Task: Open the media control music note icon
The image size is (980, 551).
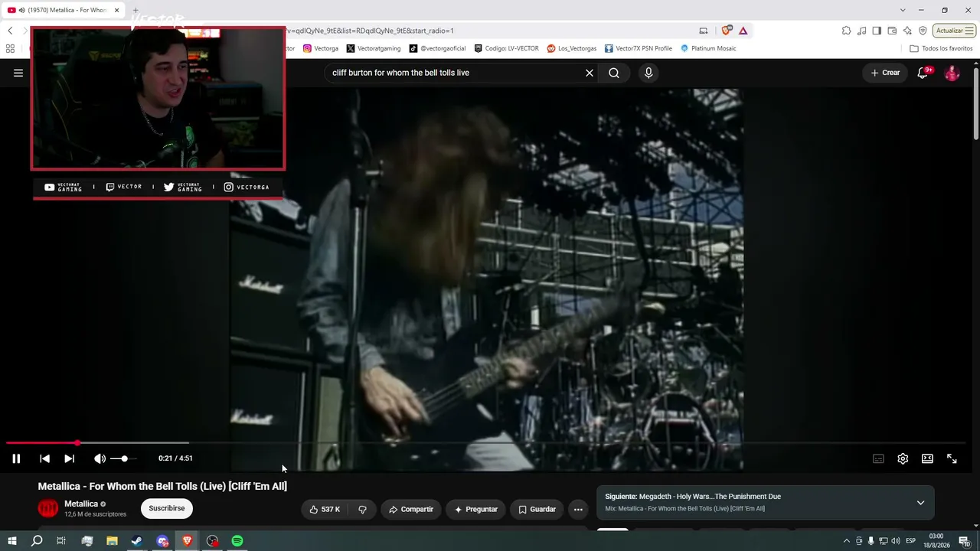Action: (x=861, y=31)
